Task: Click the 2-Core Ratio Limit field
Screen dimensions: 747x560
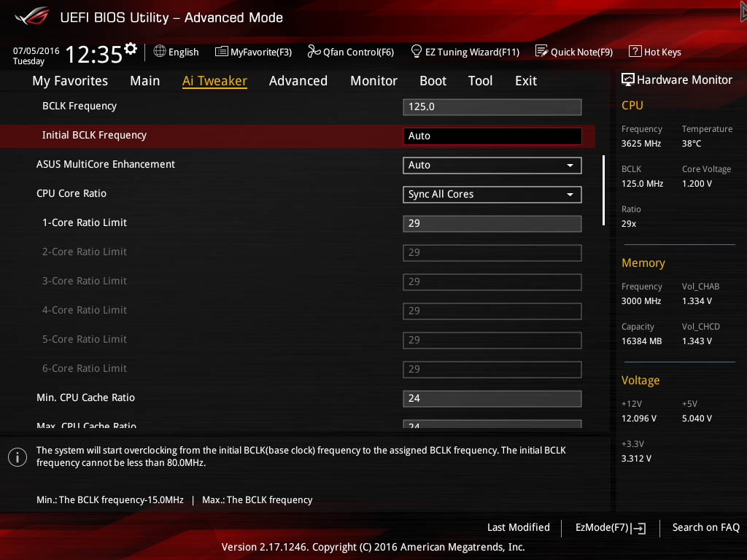Action: (492, 253)
